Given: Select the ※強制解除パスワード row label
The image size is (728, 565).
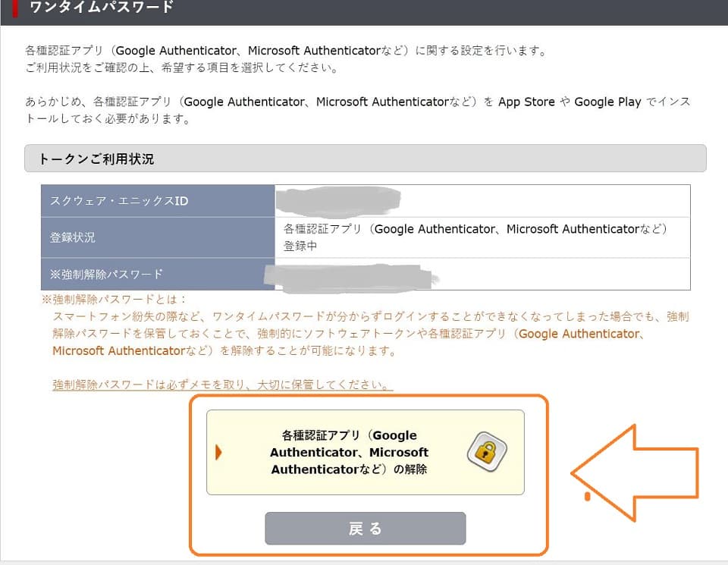Looking at the screenshot, I should click(x=106, y=274).
